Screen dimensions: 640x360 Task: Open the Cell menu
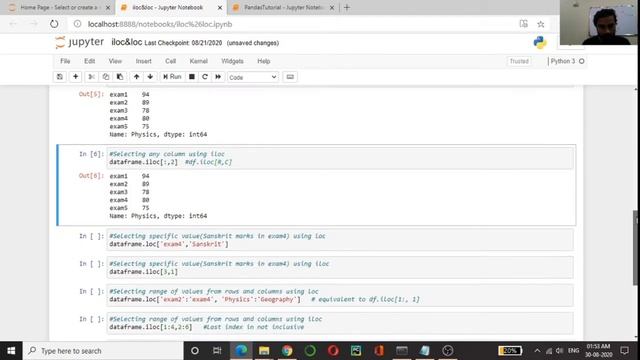(x=170, y=61)
